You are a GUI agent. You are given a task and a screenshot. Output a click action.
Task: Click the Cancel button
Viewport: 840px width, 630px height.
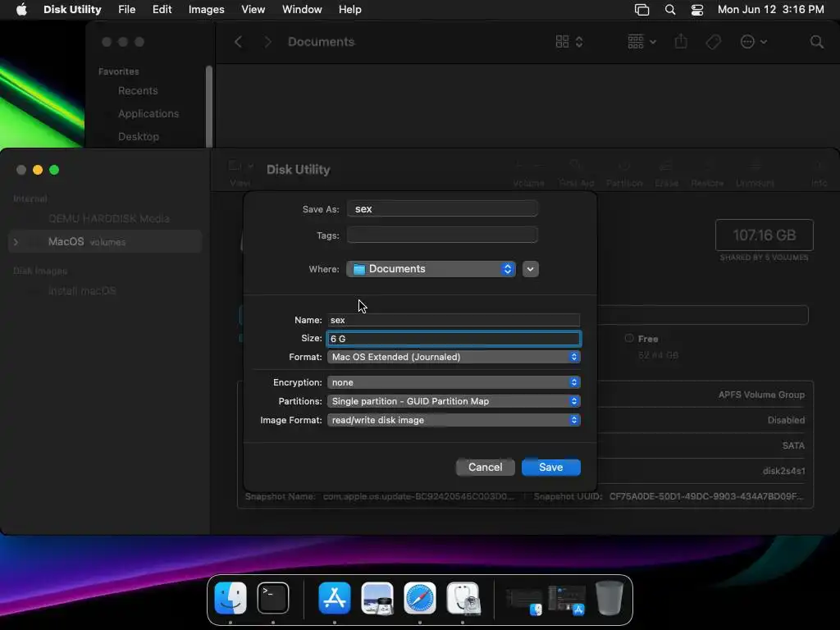(486, 467)
